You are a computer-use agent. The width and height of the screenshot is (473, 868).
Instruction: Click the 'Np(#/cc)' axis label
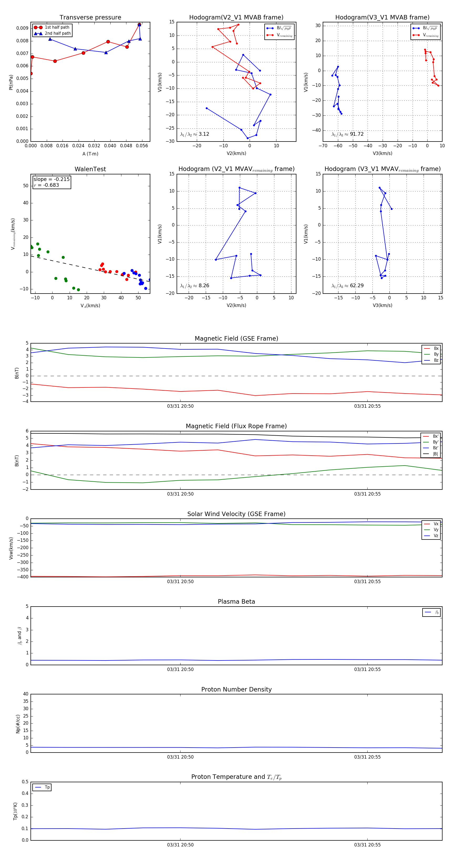pos(18,723)
